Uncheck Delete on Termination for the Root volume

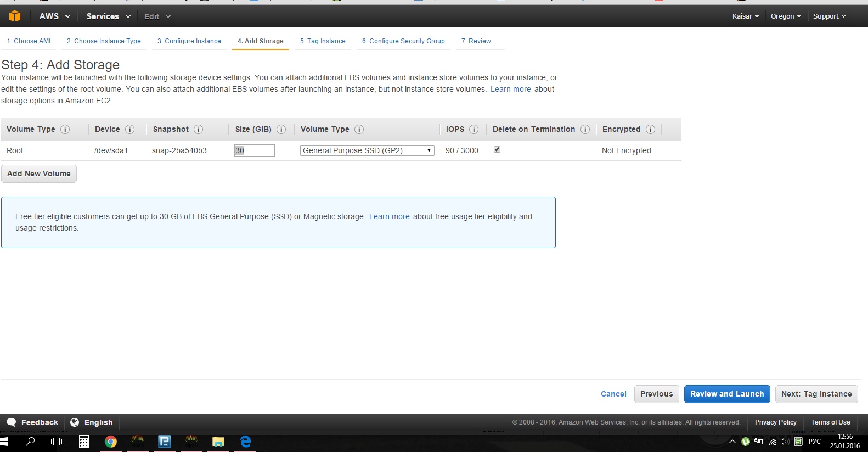pos(497,149)
